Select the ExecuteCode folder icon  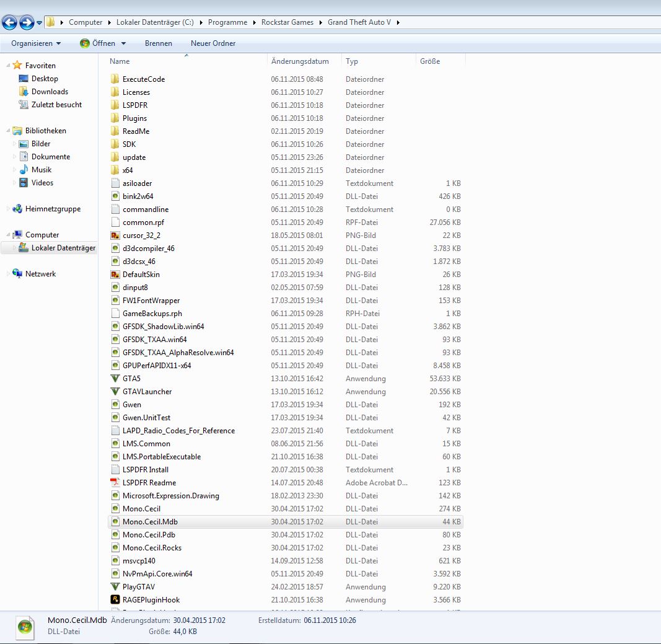tap(115, 79)
